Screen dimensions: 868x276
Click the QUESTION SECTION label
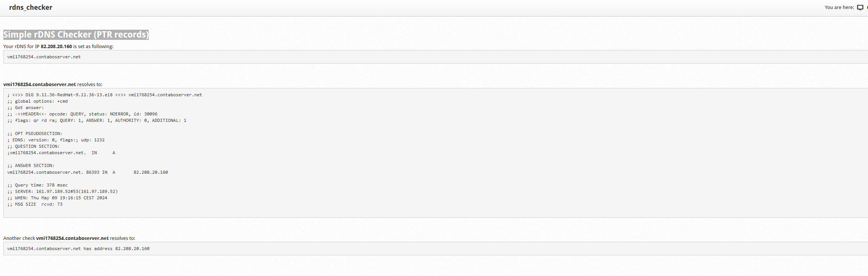pyautogui.click(x=33, y=147)
